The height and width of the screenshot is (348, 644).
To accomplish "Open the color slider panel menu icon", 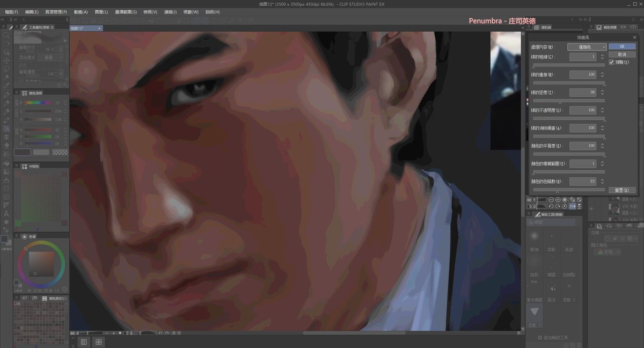I will click(17, 93).
